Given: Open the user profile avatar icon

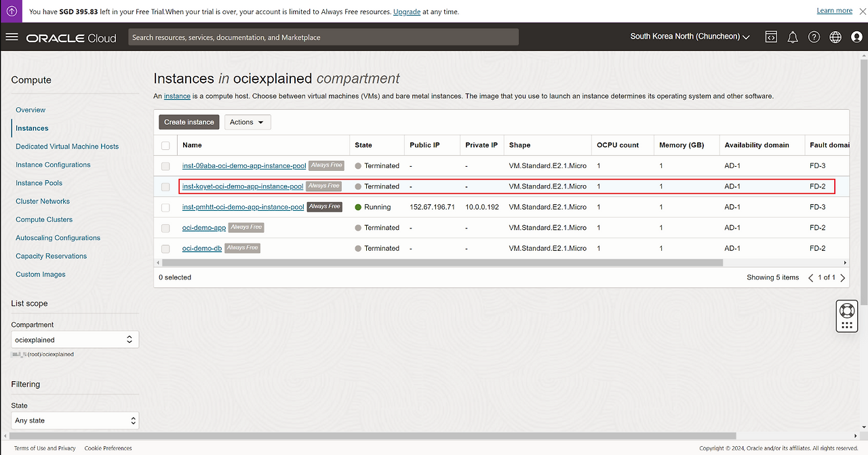Looking at the screenshot, I should click(856, 37).
